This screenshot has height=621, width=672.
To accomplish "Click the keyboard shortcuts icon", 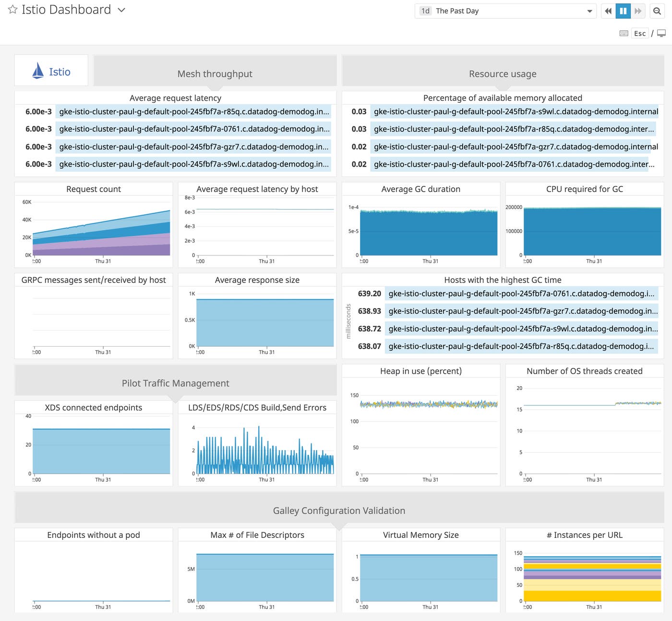I will pos(624,33).
